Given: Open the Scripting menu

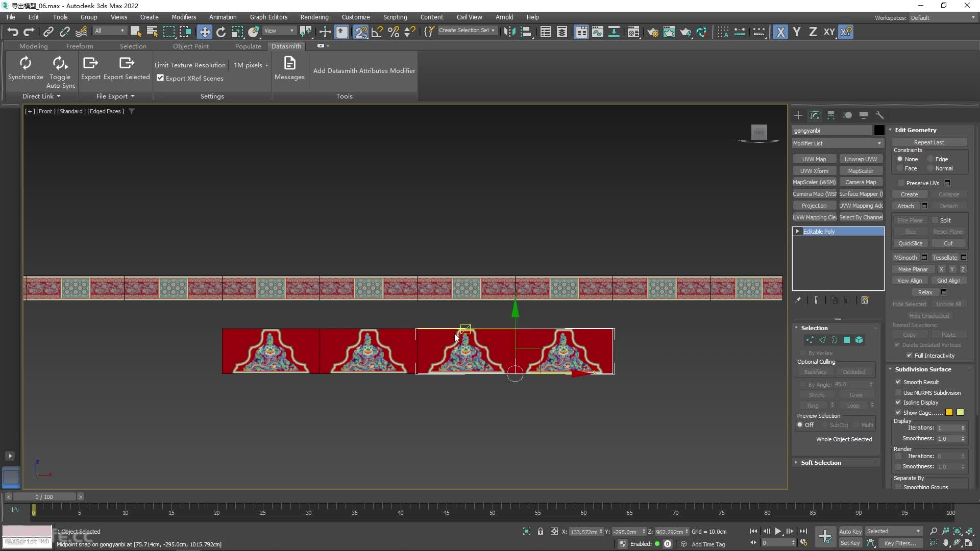Looking at the screenshot, I should click(x=395, y=17).
